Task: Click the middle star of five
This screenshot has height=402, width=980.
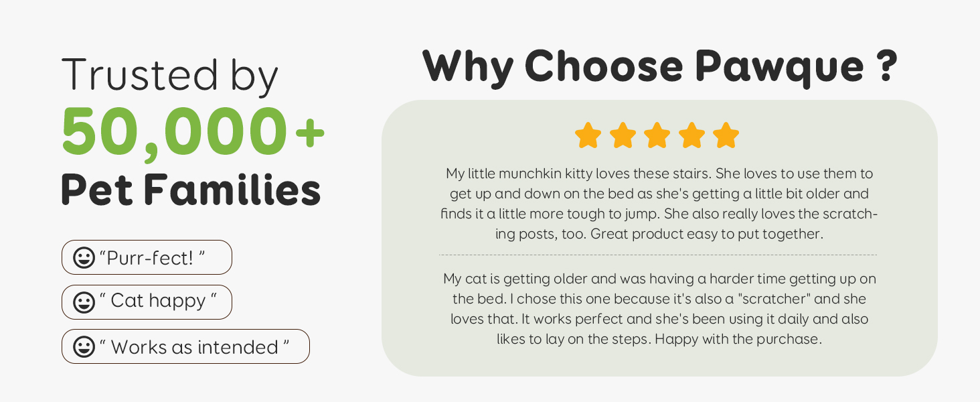Action: (x=657, y=135)
